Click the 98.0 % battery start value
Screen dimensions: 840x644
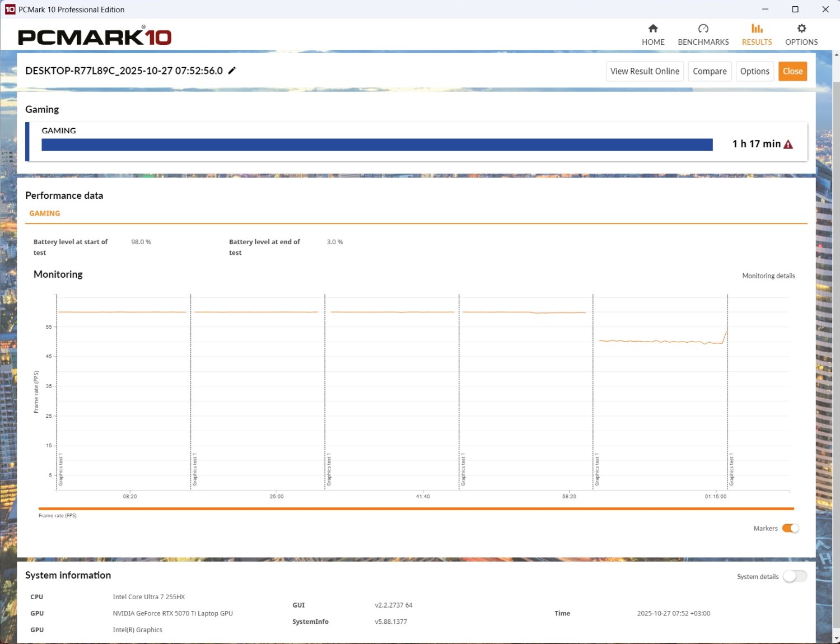pyautogui.click(x=141, y=242)
